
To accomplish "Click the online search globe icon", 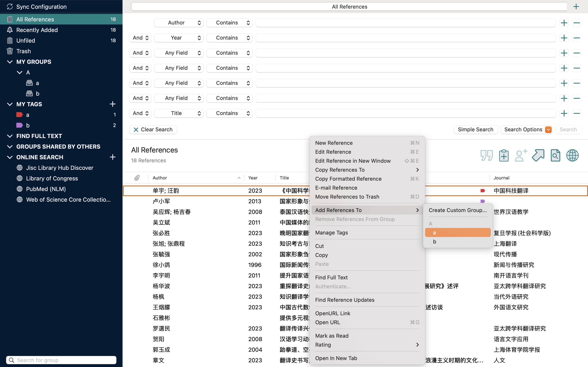I will pos(572,155).
